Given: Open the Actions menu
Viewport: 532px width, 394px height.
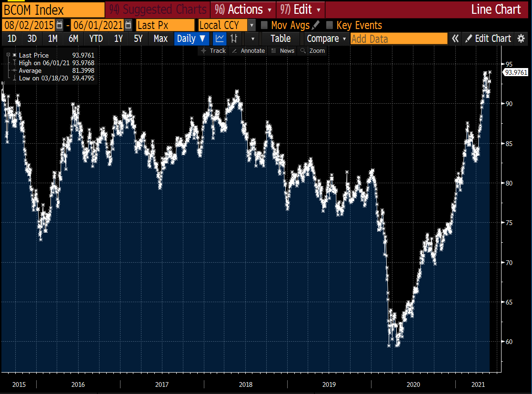Looking at the screenshot, I should (243, 10).
